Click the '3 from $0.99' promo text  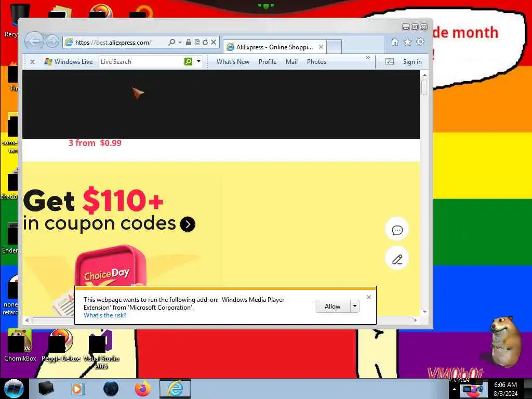[95, 143]
